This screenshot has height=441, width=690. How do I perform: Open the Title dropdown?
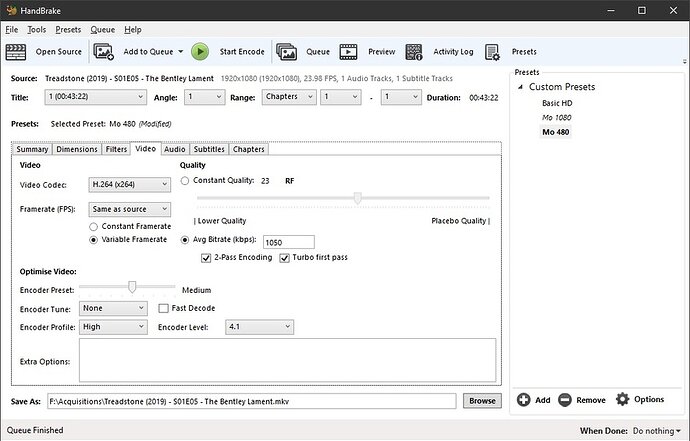(x=95, y=97)
